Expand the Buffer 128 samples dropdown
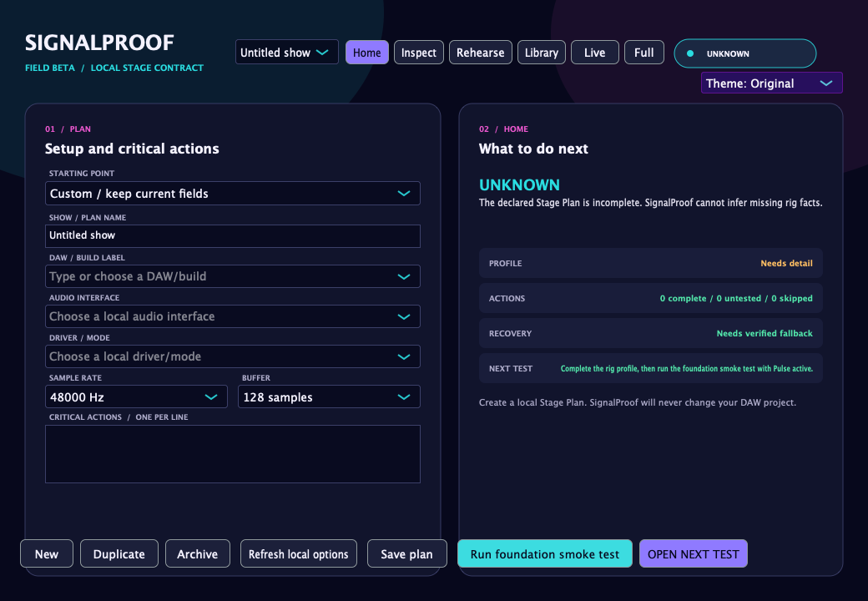The height and width of the screenshot is (601, 868). point(329,396)
